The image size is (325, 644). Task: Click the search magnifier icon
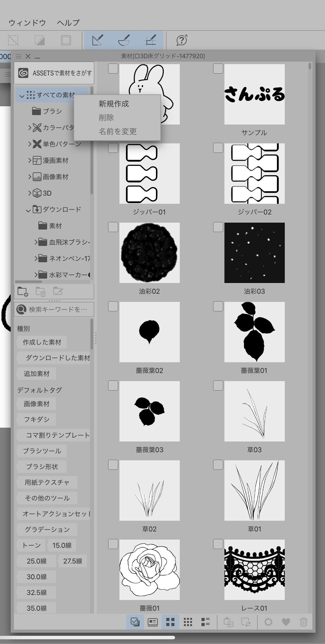(x=21, y=309)
